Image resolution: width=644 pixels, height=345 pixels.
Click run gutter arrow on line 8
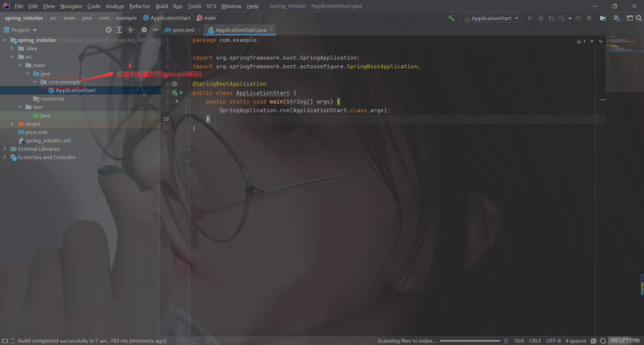pos(177,101)
